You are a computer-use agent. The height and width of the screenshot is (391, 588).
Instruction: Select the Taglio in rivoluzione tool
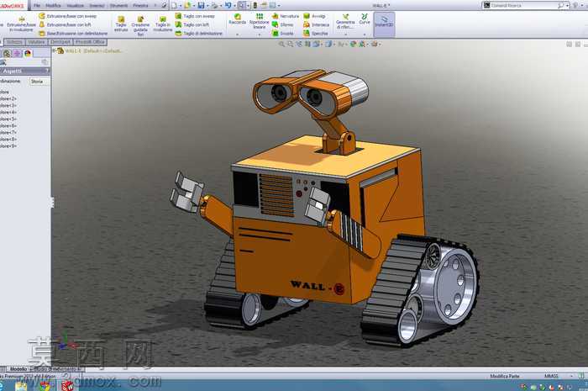pyautogui.click(x=163, y=24)
